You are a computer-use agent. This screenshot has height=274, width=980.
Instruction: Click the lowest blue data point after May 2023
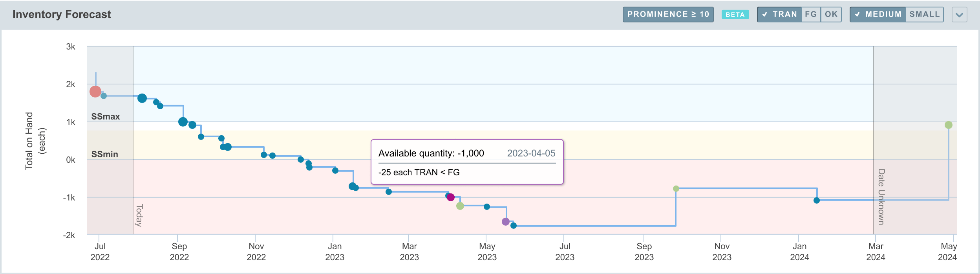pyautogui.click(x=514, y=226)
